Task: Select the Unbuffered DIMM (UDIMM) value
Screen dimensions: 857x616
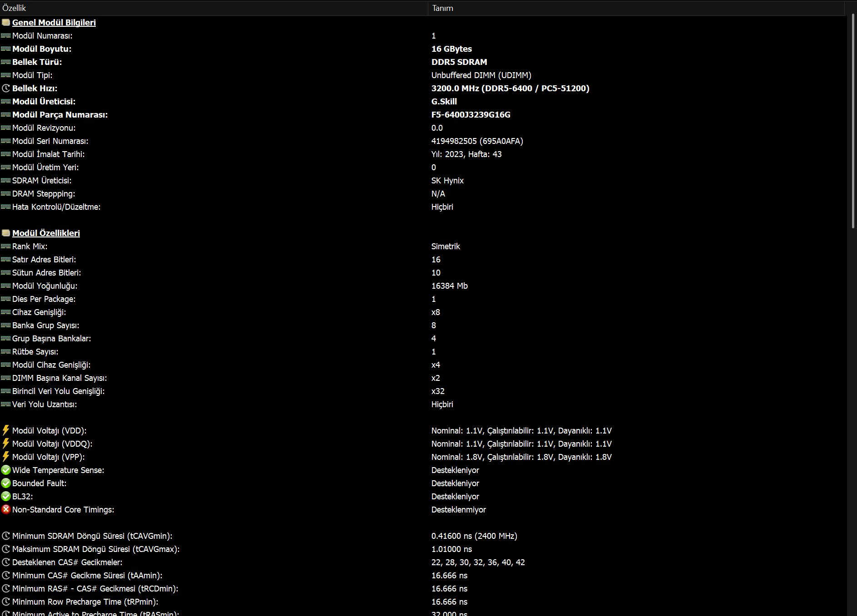Action: 481,75
